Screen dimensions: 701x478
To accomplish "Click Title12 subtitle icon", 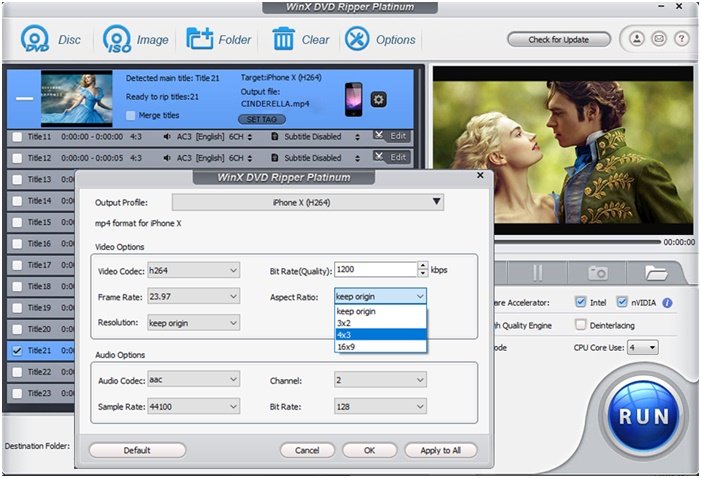I will tap(275, 158).
